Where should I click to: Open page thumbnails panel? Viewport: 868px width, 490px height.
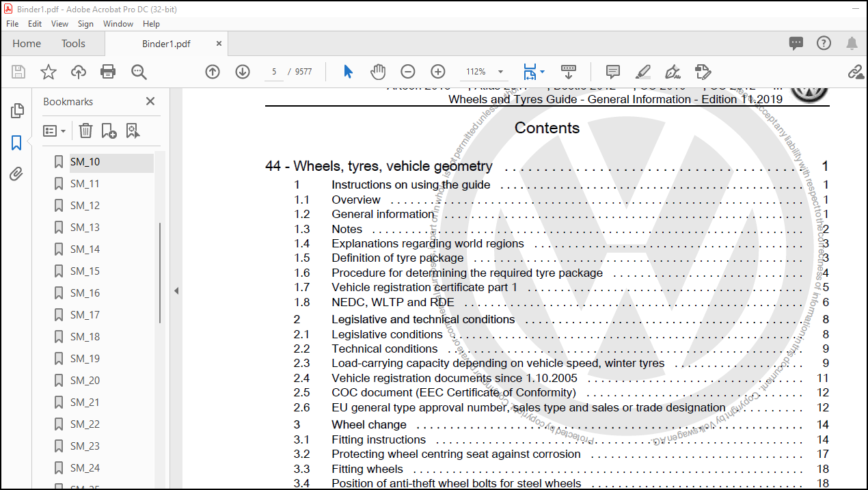[17, 110]
